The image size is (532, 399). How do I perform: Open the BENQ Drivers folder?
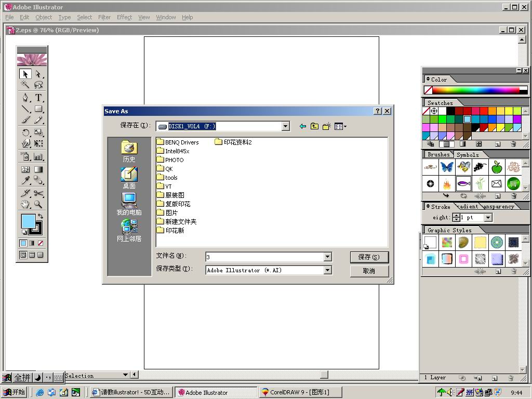178,142
